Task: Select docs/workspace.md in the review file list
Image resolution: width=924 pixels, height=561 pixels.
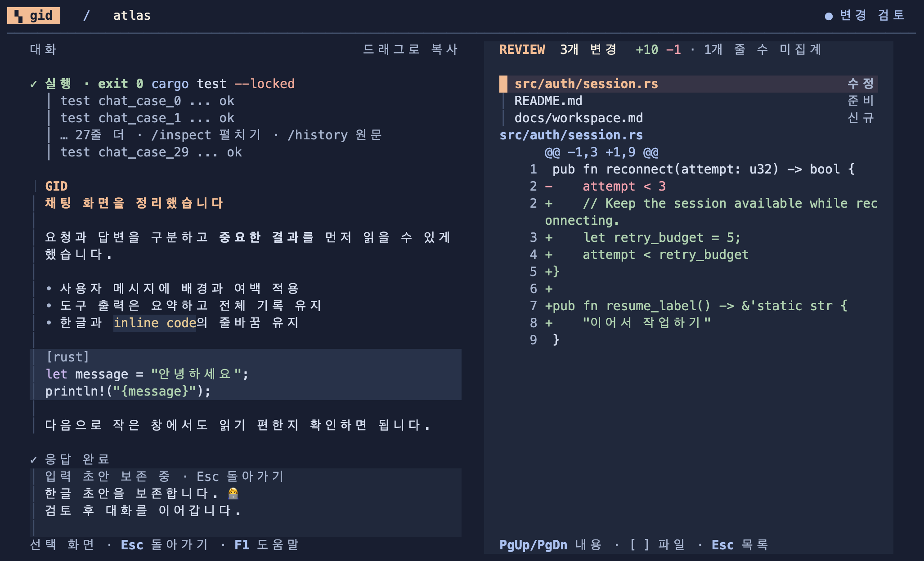Action: tap(689, 118)
